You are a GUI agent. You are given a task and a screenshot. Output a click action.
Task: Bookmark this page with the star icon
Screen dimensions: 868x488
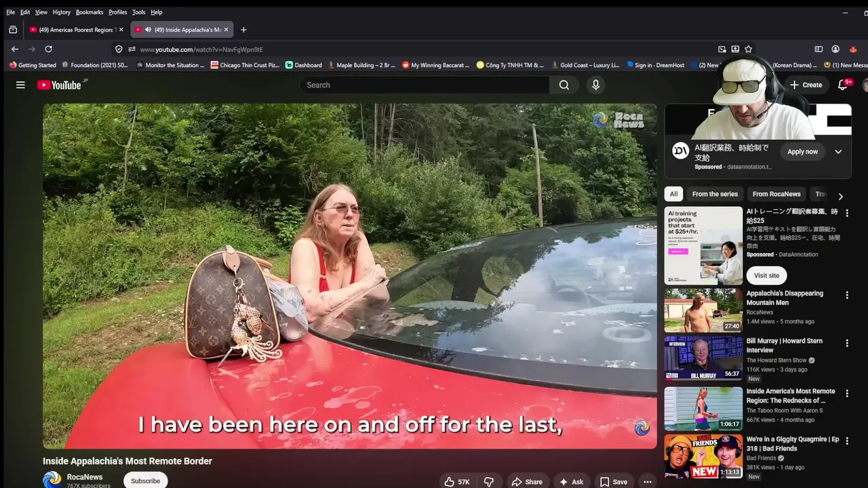(748, 49)
